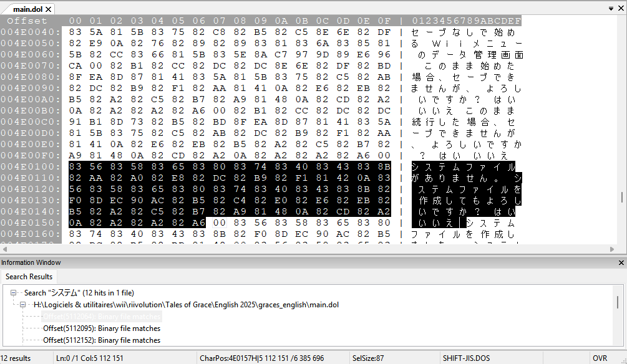Click byte F0 in row 004E0130
Viewport: 627px width, 364px height.
75,200
